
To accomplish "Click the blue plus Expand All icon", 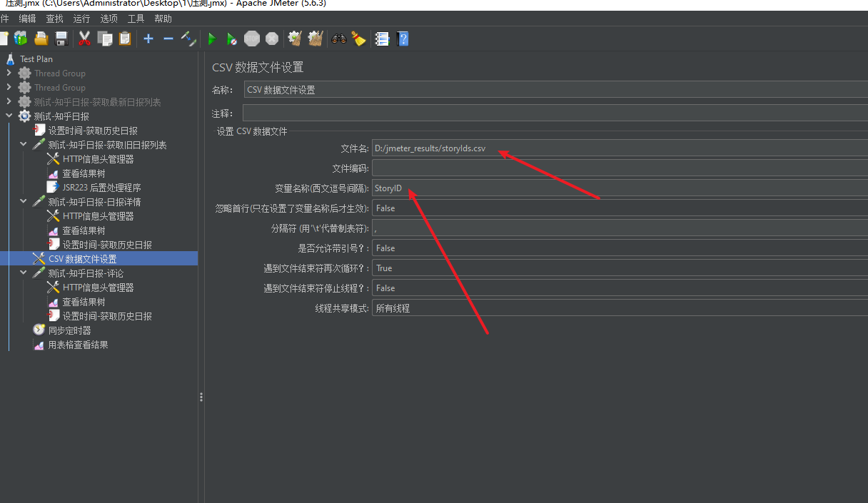I will click(x=148, y=39).
